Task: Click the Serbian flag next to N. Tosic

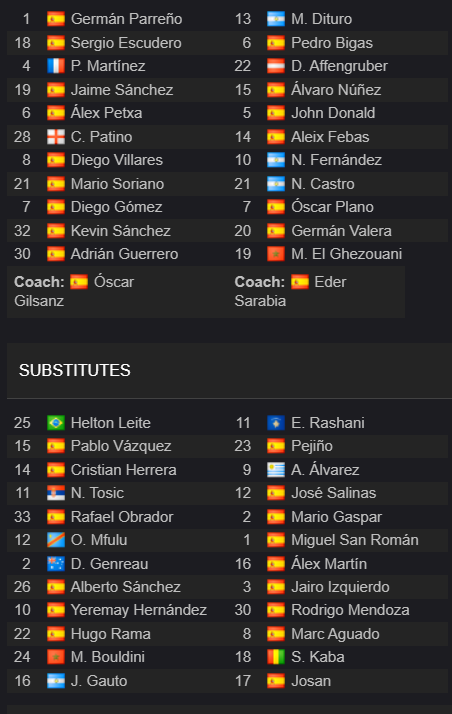Action: 56,493
